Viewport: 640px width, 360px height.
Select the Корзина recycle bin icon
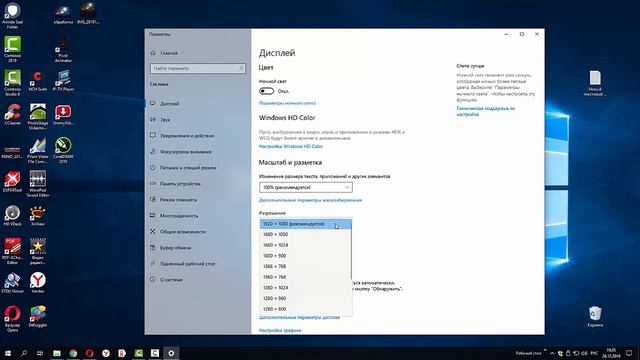[x=595, y=316]
